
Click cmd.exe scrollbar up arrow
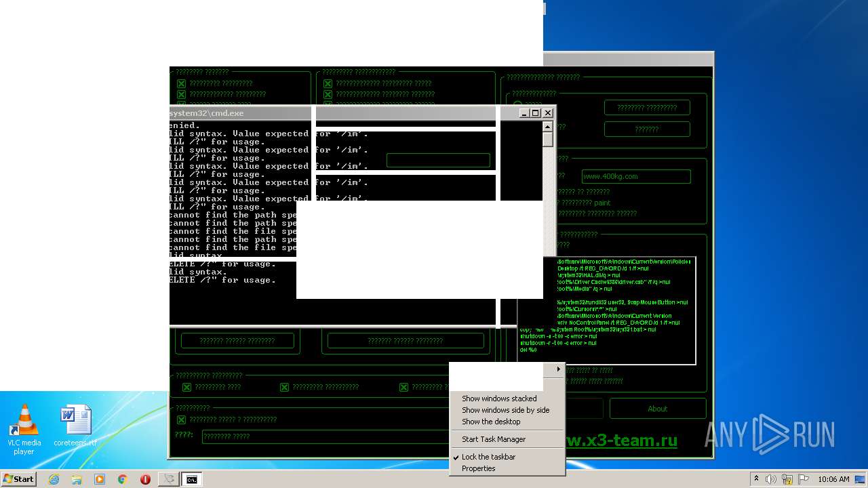coord(548,127)
